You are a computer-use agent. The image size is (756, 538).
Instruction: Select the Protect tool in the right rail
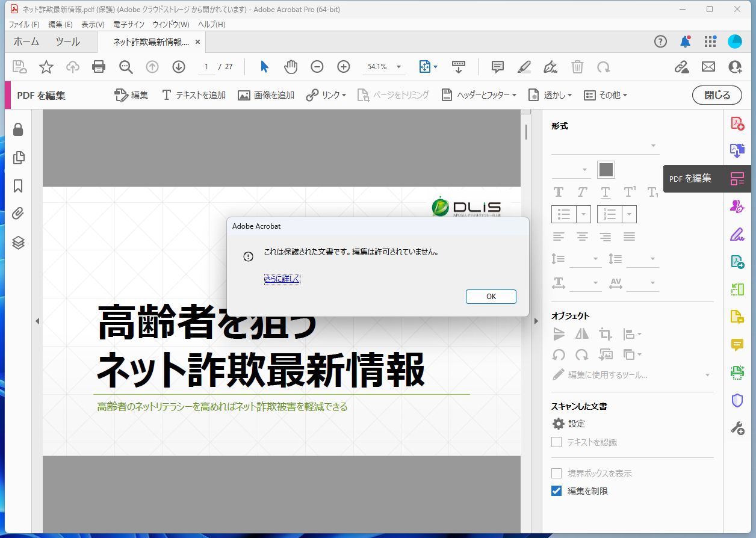point(737,400)
